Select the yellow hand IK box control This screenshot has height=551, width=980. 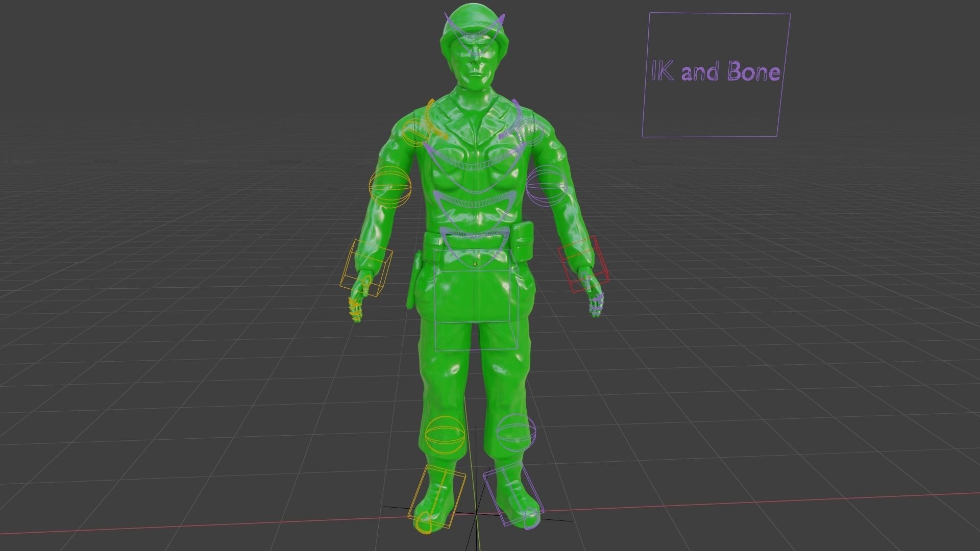tap(367, 268)
